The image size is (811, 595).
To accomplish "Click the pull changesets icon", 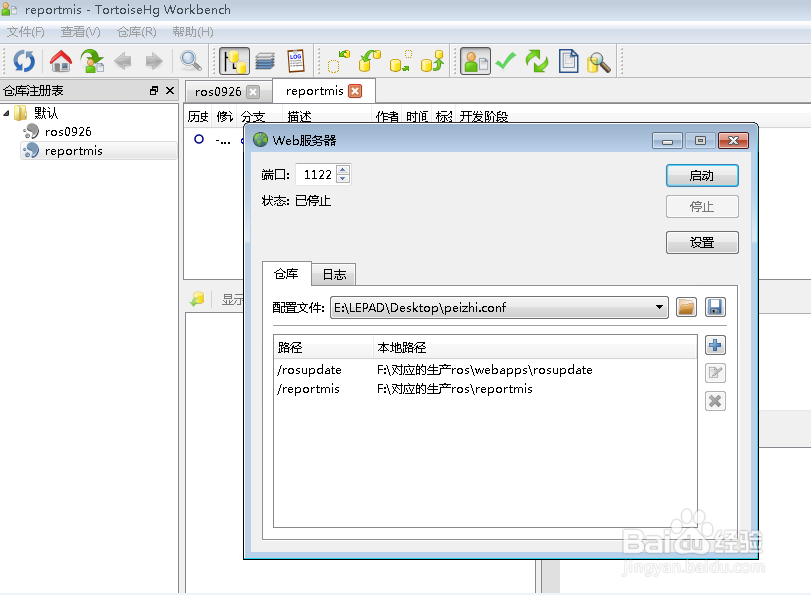I will 370,61.
